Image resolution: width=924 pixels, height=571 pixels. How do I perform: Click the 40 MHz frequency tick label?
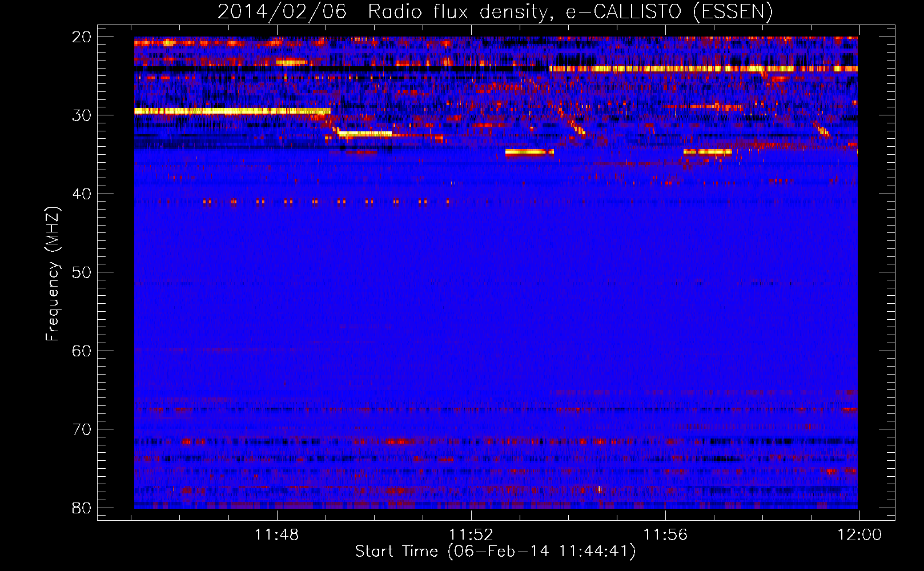tap(82, 194)
